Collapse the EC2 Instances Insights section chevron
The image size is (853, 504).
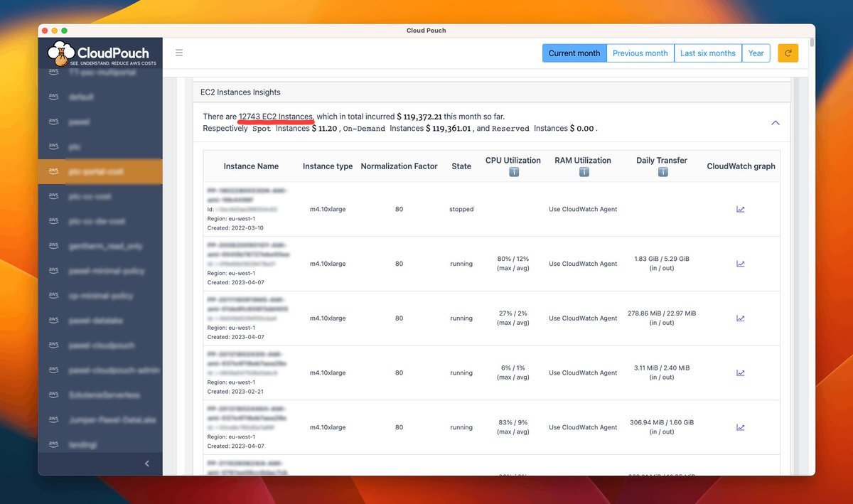(776, 122)
